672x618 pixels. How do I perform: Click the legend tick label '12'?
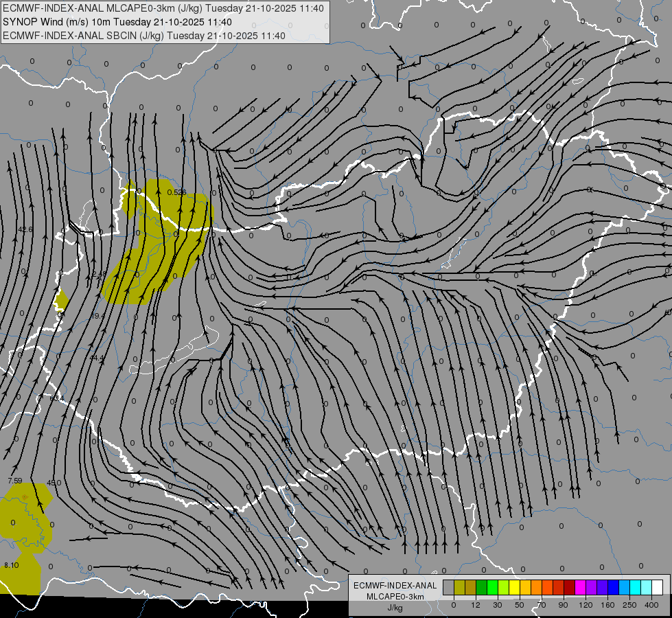476,605
